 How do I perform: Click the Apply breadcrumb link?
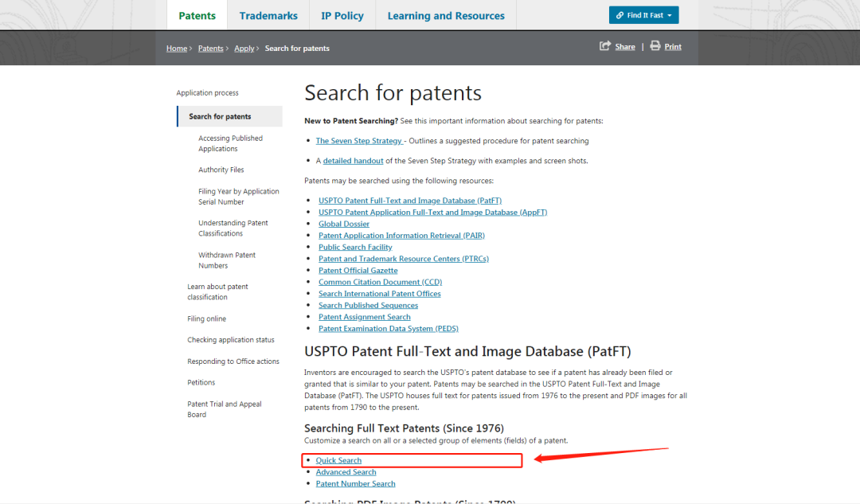244,49
